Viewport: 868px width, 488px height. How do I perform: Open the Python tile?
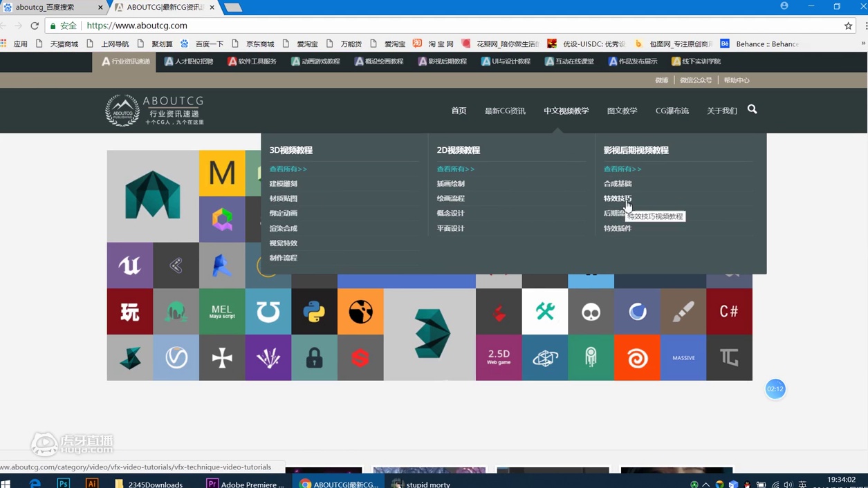tap(315, 312)
